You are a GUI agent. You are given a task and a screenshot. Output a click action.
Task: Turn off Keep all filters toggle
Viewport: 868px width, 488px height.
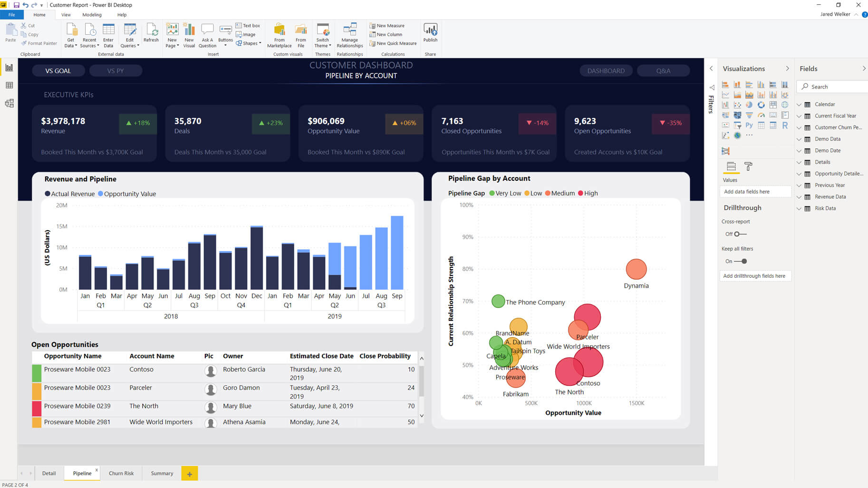point(741,261)
